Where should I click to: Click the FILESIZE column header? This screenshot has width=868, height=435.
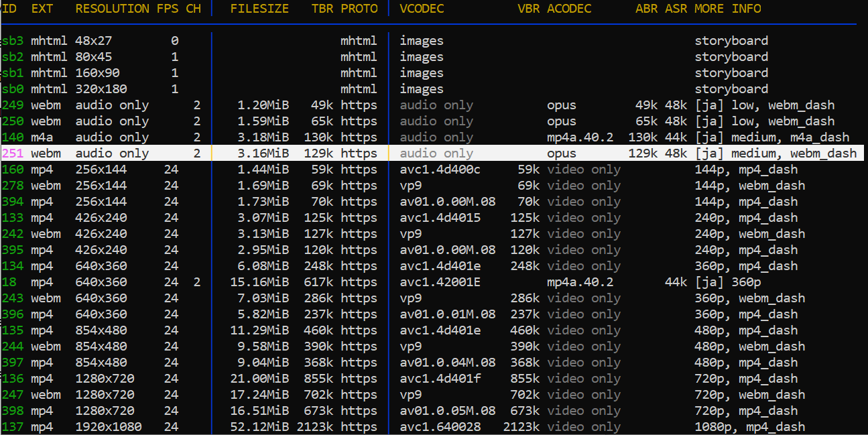[x=260, y=9]
